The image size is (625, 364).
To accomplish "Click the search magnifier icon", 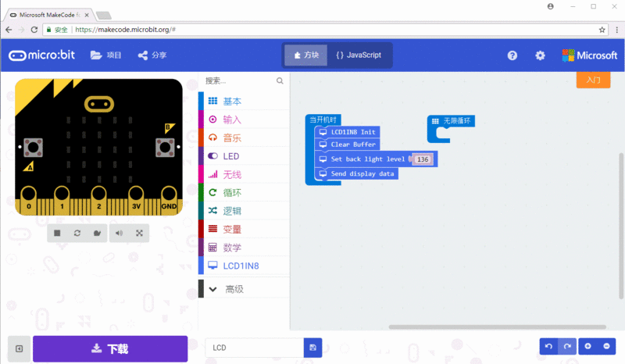I will click(x=280, y=81).
